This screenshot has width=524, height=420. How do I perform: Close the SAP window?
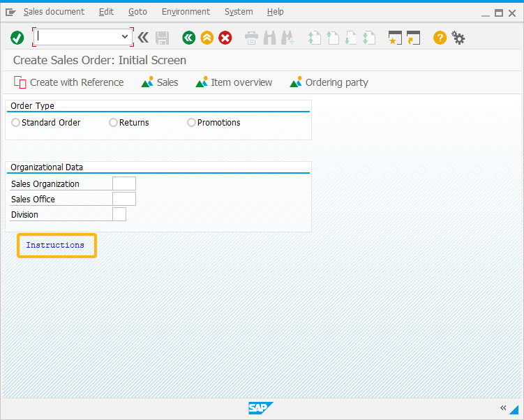[x=512, y=13]
